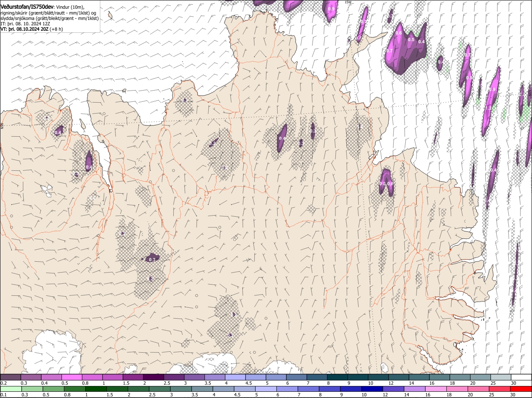This screenshot has height=398, width=532.
Task: Pick the red 30 swatch in rain scale
Action: (520, 389)
